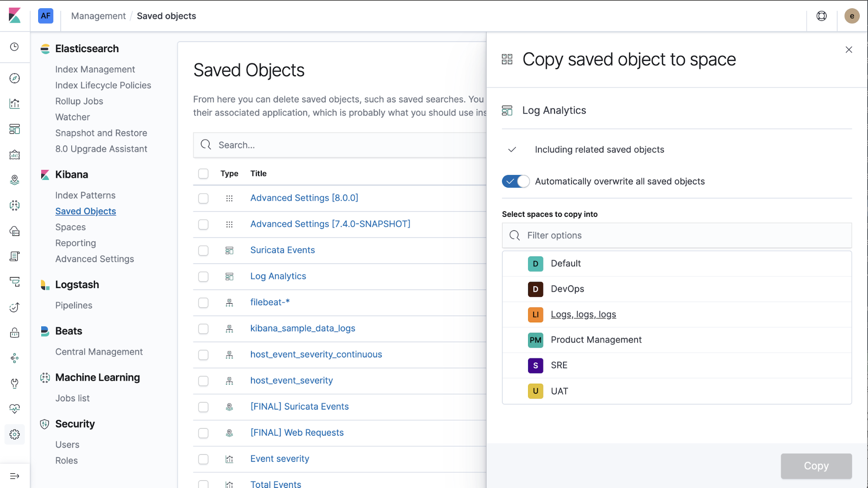
Task: Open Logs icon in sidebar
Action: click(x=15, y=256)
